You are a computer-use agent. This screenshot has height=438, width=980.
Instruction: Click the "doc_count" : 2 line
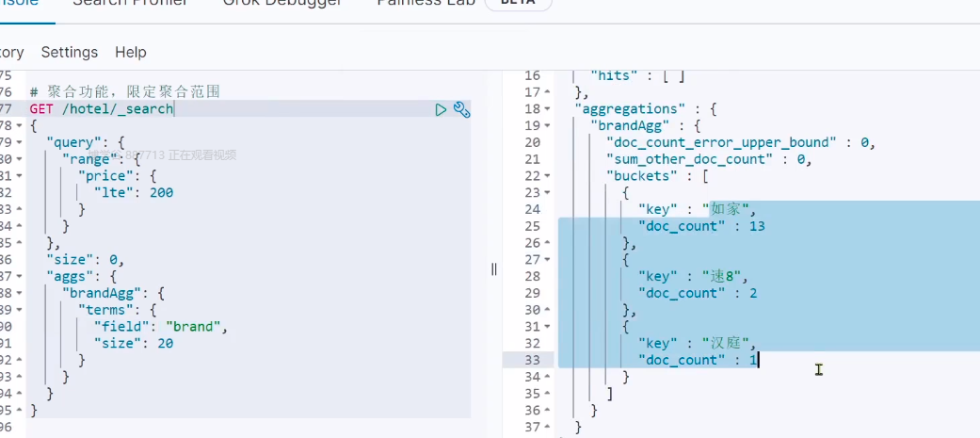pyautogui.click(x=698, y=294)
